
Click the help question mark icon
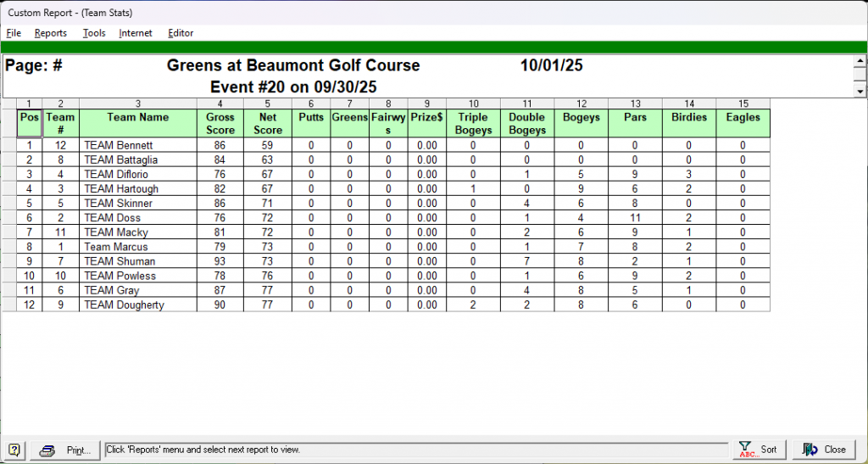pos(14,450)
